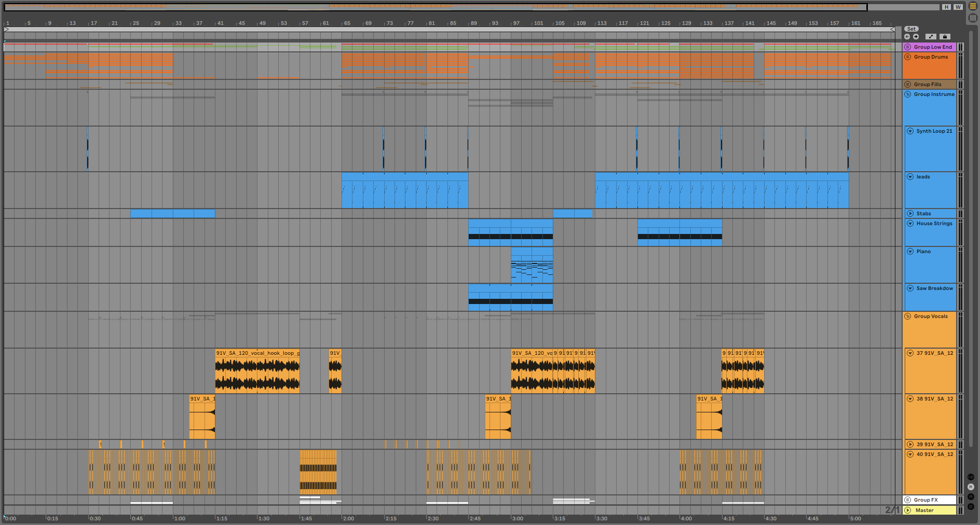This screenshot has height=525, width=980.
Task: Collapse the Saw Breakdown track
Action: pos(910,288)
